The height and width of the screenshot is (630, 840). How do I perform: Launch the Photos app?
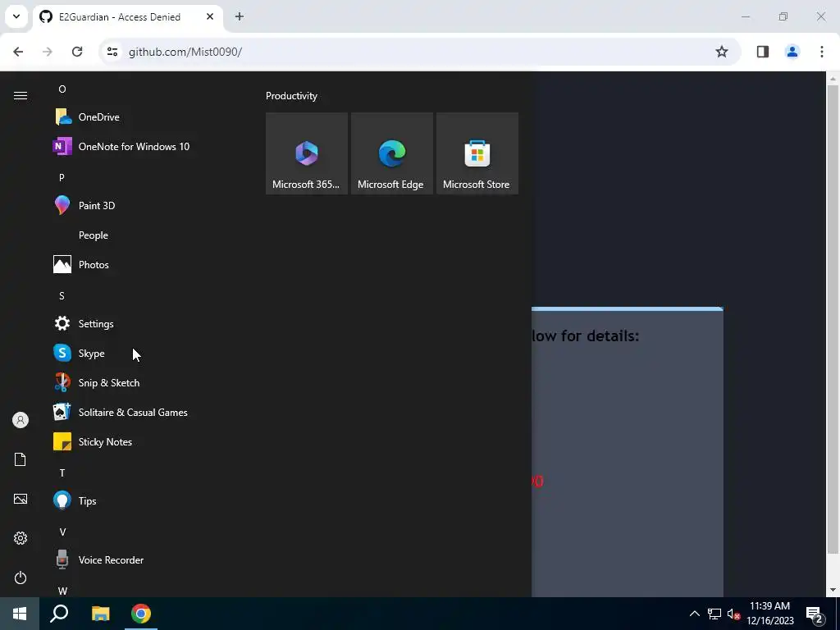[x=144, y=265]
